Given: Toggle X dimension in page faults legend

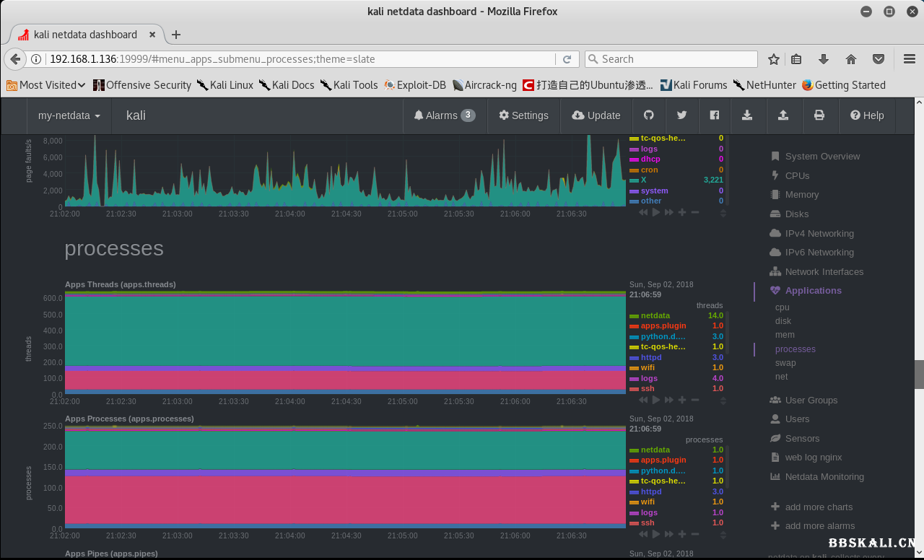Looking at the screenshot, I should pos(643,180).
